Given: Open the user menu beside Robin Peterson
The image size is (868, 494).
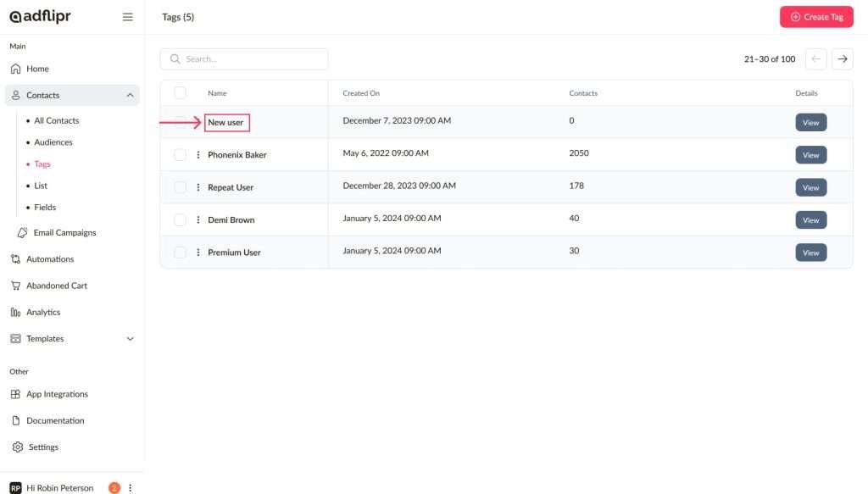Looking at the screenshot, I should 131,488.
